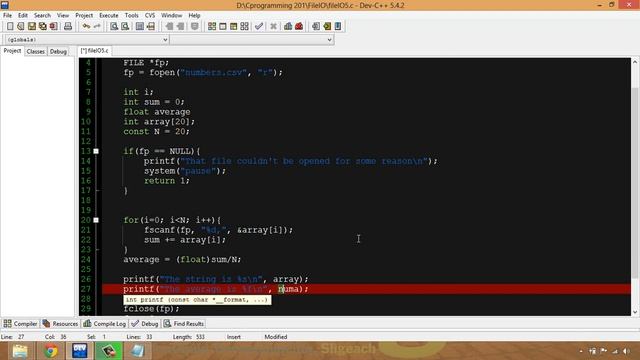This screenshot has width=640, height=360.
Task: Collapse the for loop at line 20
Action: [96, 220]
